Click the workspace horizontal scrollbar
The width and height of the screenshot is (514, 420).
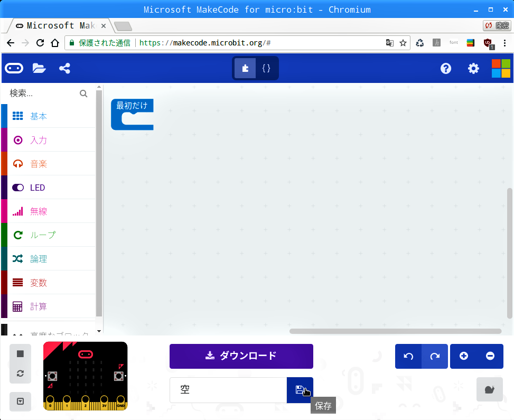pyautogui.click(x=395, y=331)
